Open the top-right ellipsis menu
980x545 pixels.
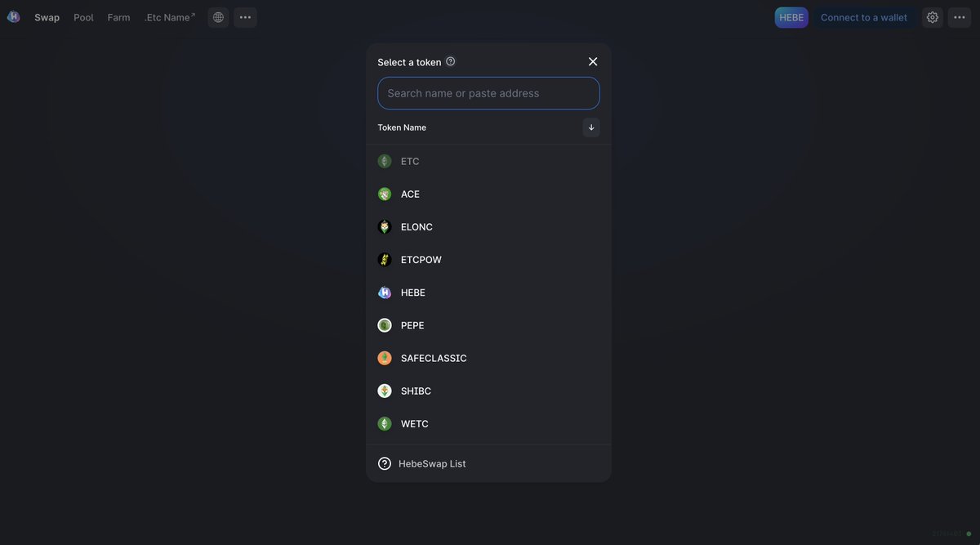coord(960,17)
